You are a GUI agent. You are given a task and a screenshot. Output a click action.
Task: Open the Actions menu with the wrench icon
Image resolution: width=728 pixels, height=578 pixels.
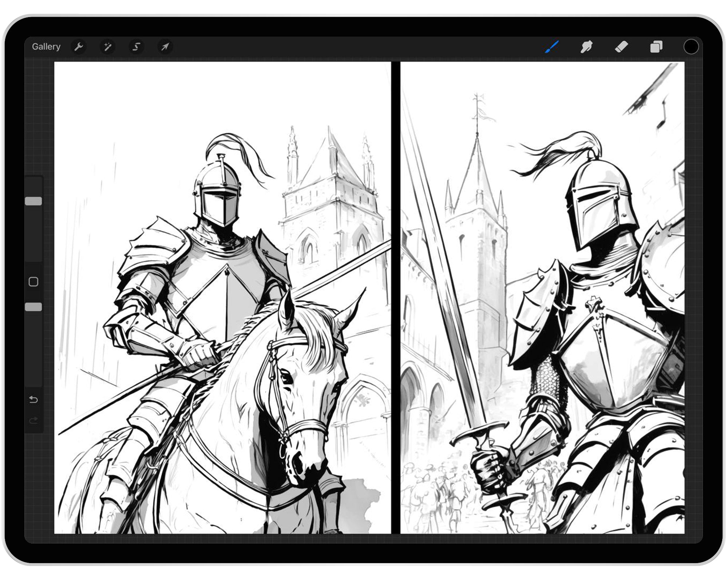(79, 47)
